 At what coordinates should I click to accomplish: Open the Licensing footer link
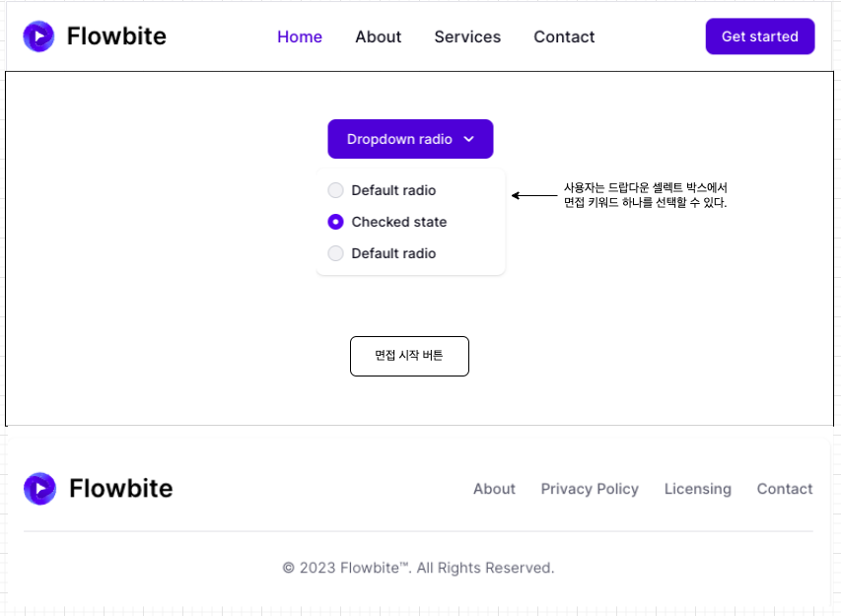(698, 489)
